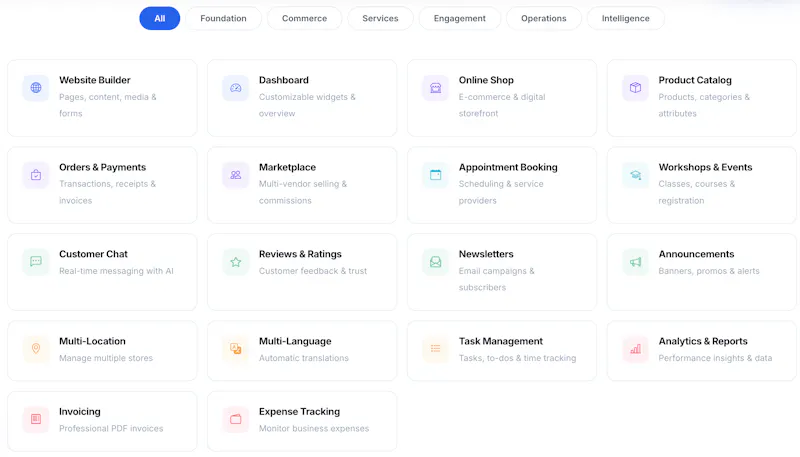
Task: Filter modules by Services
Action: (x=380, y=18)
